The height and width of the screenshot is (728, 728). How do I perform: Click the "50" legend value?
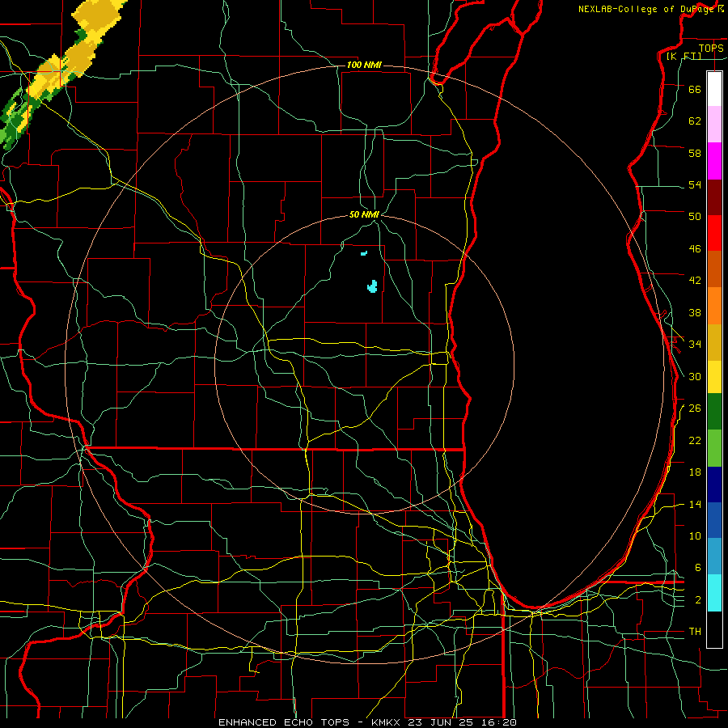[695, 216]
